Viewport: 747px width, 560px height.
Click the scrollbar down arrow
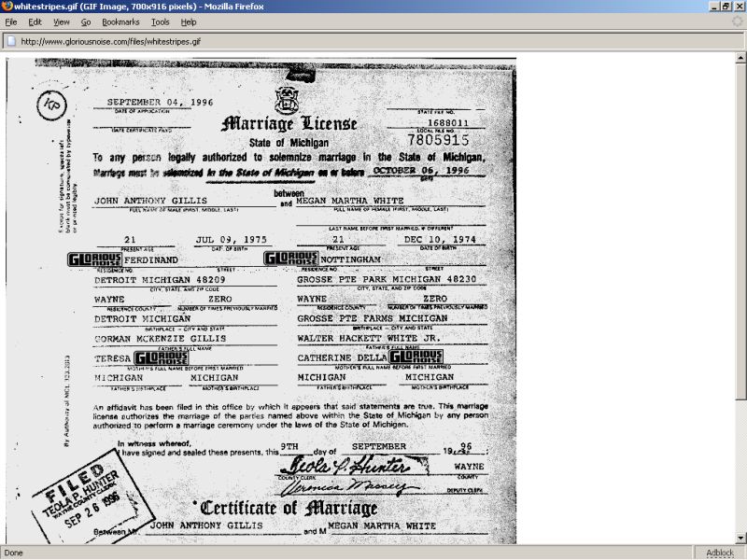740,539
